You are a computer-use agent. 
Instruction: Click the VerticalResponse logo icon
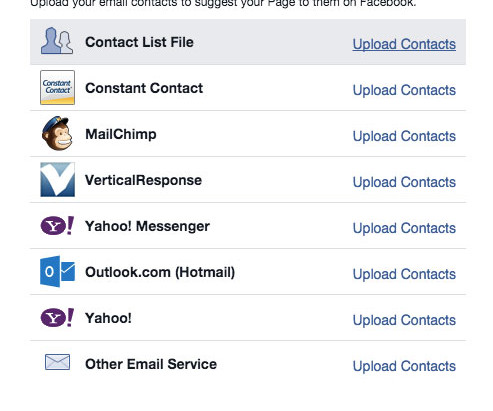tap(57, 179)
